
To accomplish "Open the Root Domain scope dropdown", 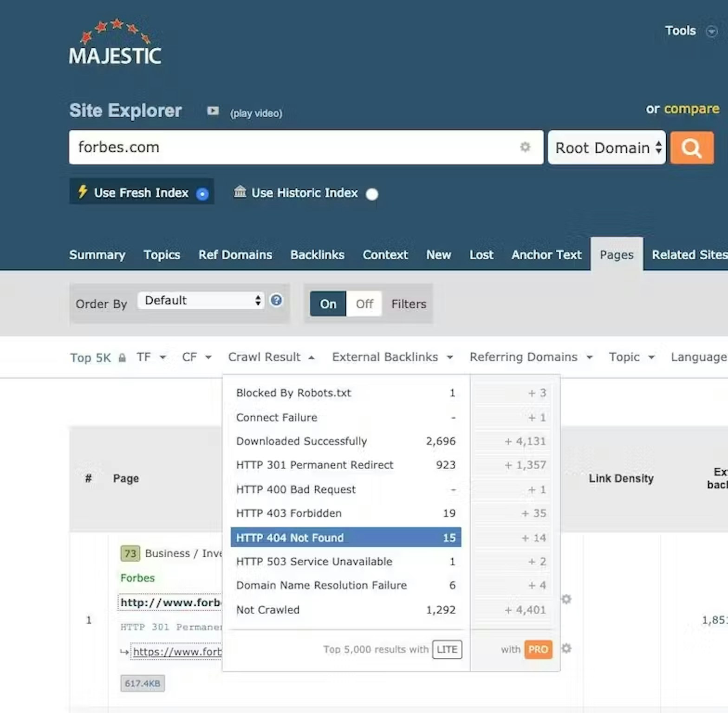I will [606, 148].
